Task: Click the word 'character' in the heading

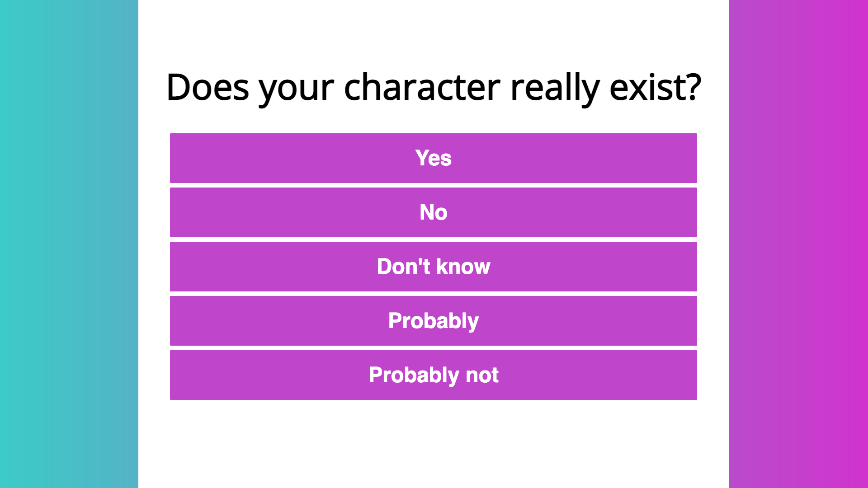Action: [x=422, y=87]
